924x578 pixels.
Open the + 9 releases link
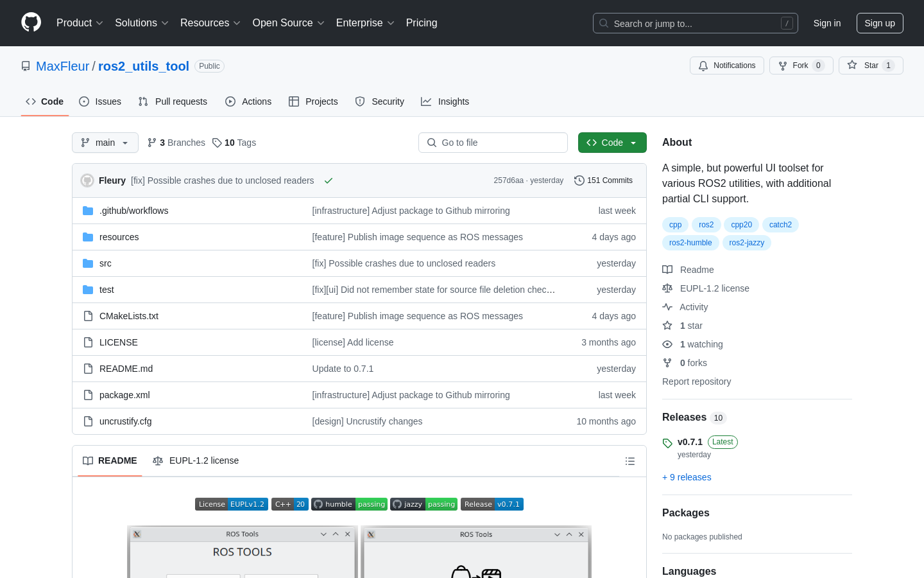[687, 477]
